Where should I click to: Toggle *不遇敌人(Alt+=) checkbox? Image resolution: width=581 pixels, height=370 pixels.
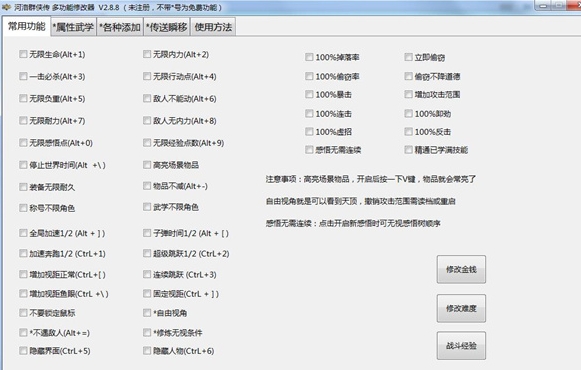tap(23, 333)
